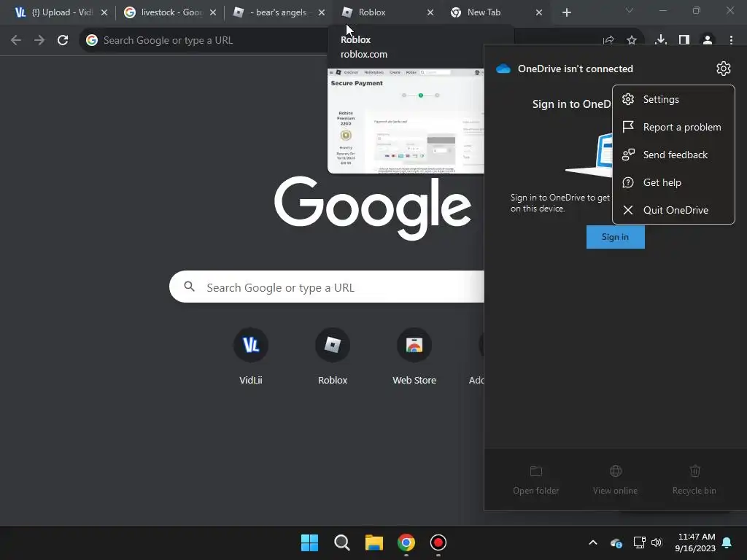Open Chrome three-dot menu
Image resolution: width=747 pixels, height=560 pixels.
[x=731, y=40]
